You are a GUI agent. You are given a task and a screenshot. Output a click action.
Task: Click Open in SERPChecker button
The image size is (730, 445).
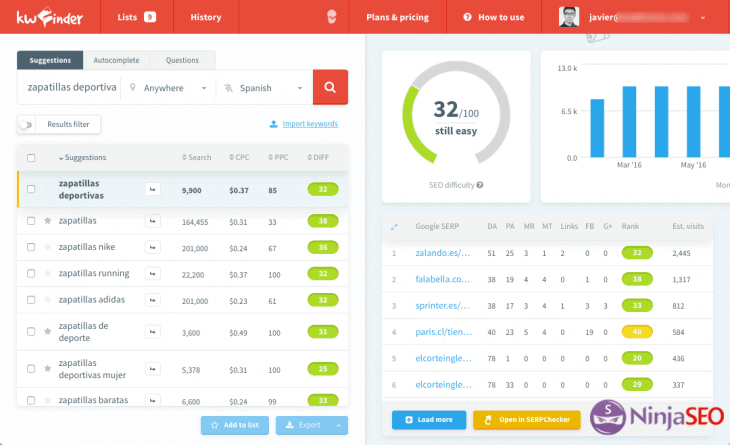[527, 420]
